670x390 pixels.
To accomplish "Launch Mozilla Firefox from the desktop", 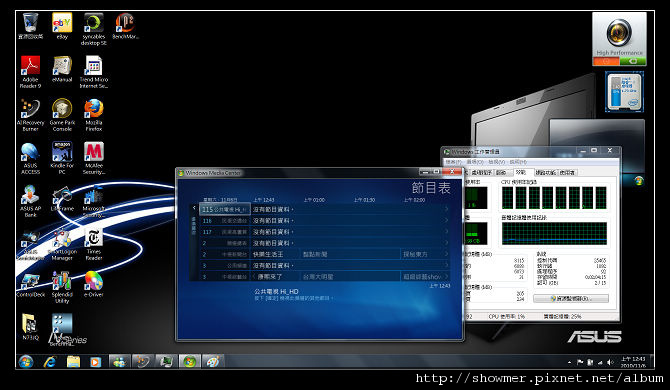I will [94, 115].
